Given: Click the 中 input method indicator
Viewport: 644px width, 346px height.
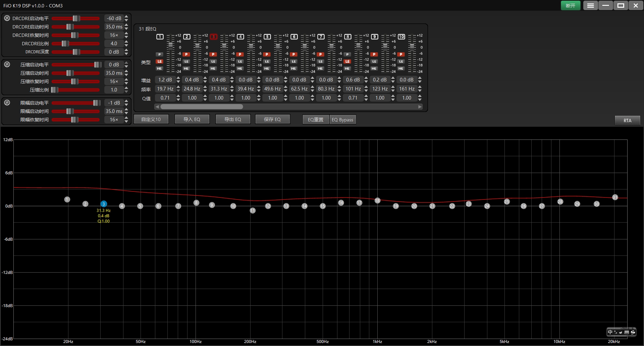Looking at the screenshot, I should [610, 332].
